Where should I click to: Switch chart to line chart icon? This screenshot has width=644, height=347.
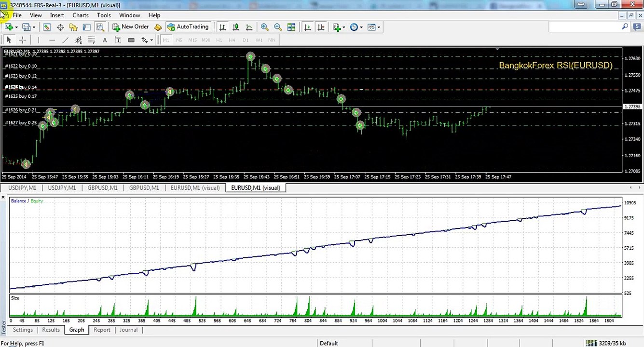tap(249, 27)
